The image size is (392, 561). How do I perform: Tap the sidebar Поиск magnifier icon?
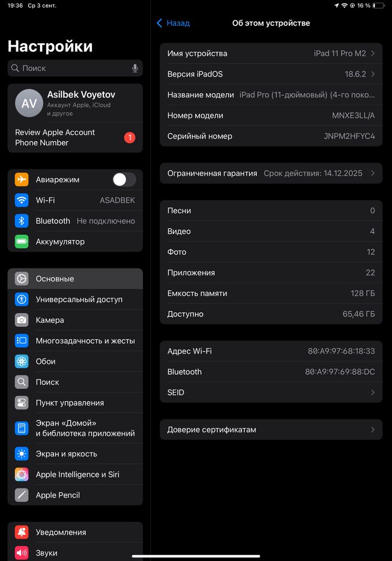pos(21,382)
